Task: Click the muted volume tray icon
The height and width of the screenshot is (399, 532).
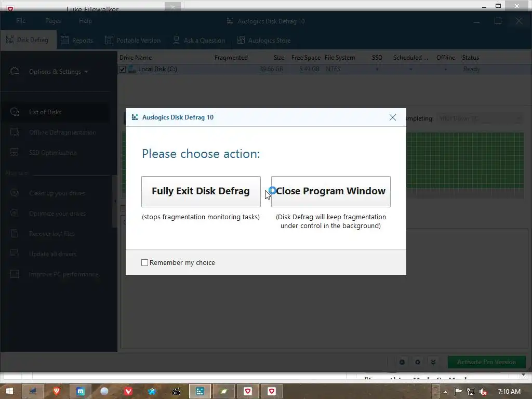Action: 483,392
